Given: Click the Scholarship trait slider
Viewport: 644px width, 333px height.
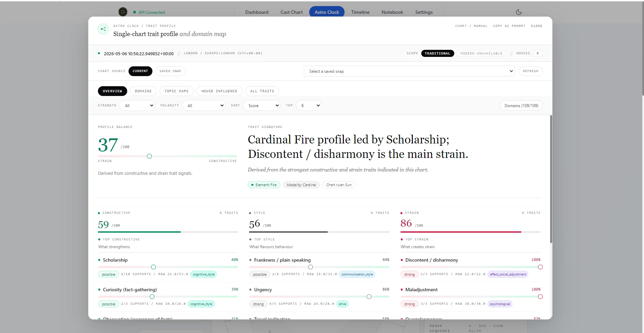Looking at the screenshot, I should pyautogui.click(x=168, y=267).
